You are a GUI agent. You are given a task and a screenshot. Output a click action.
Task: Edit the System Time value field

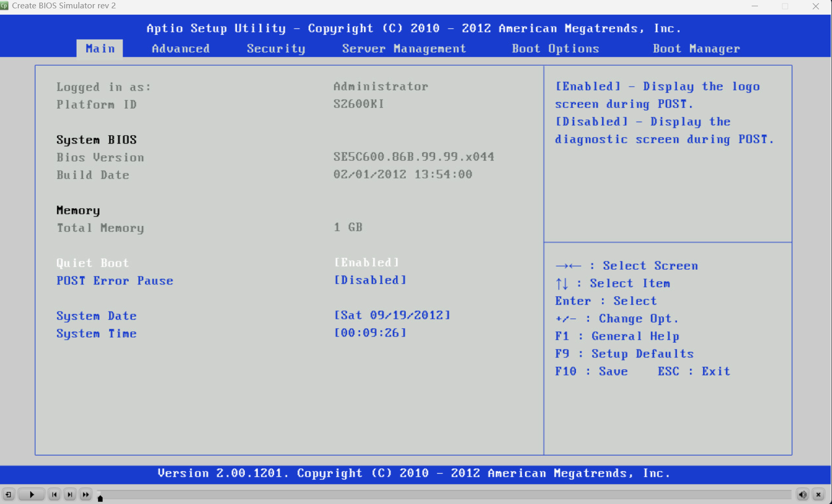pos(370,333)
